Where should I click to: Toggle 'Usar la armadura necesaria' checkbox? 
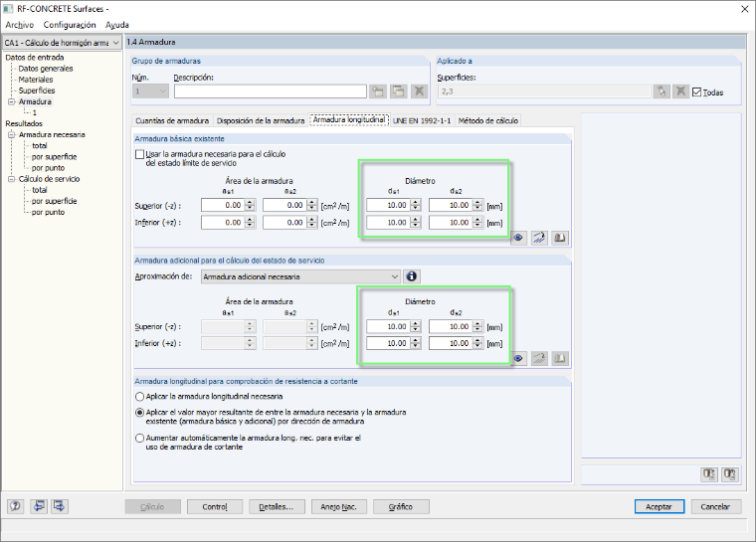coord(140,154)
